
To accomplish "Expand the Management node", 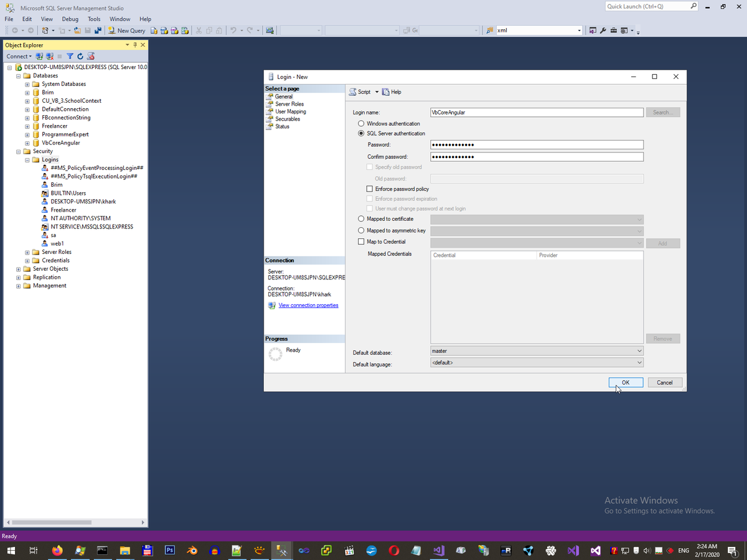I will [18, 286].
